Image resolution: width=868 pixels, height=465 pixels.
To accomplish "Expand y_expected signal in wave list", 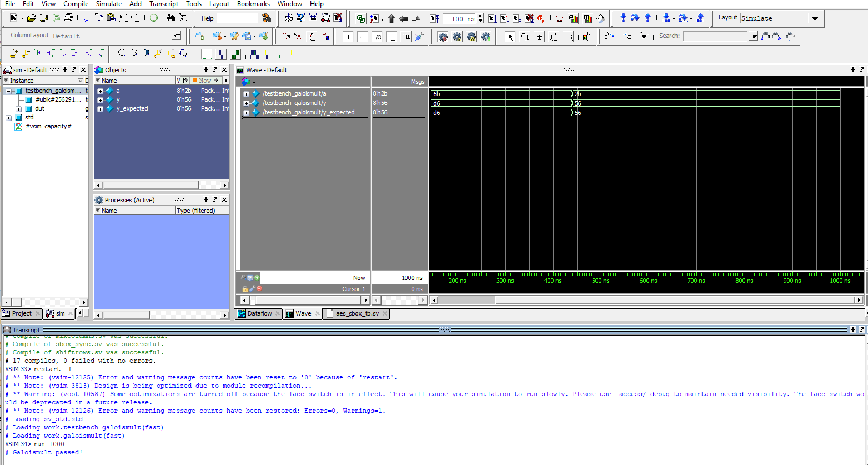I will pos(246,113).
